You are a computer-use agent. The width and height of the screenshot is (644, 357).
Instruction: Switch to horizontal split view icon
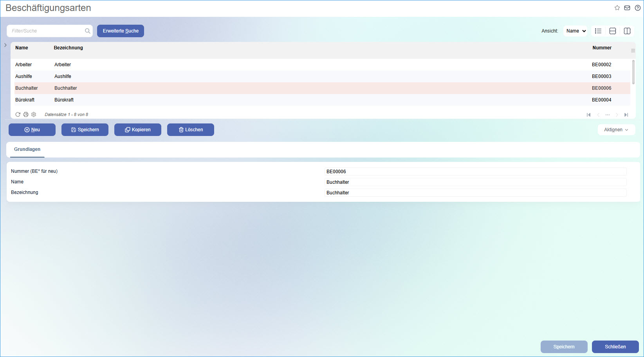613,31
